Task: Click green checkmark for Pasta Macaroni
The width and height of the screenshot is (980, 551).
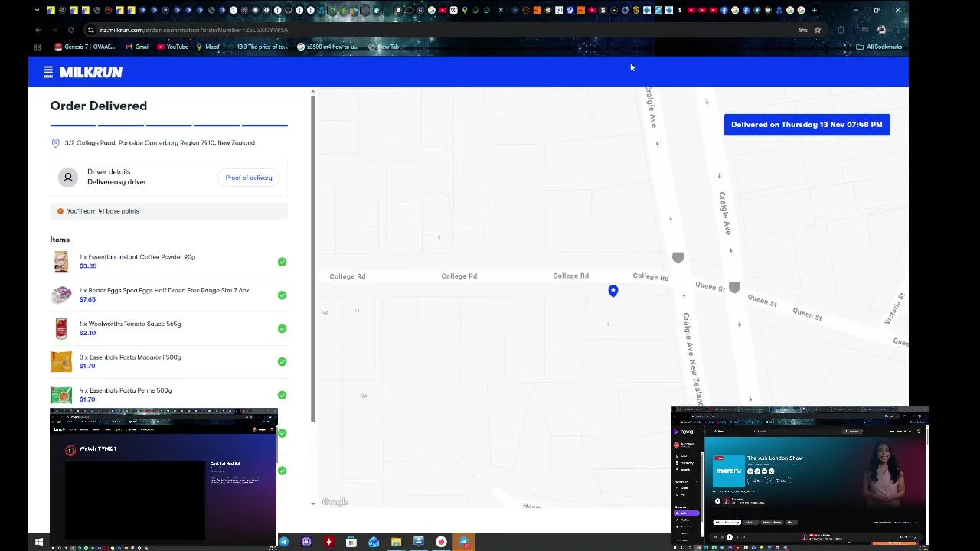Action: tap(282, 362)
